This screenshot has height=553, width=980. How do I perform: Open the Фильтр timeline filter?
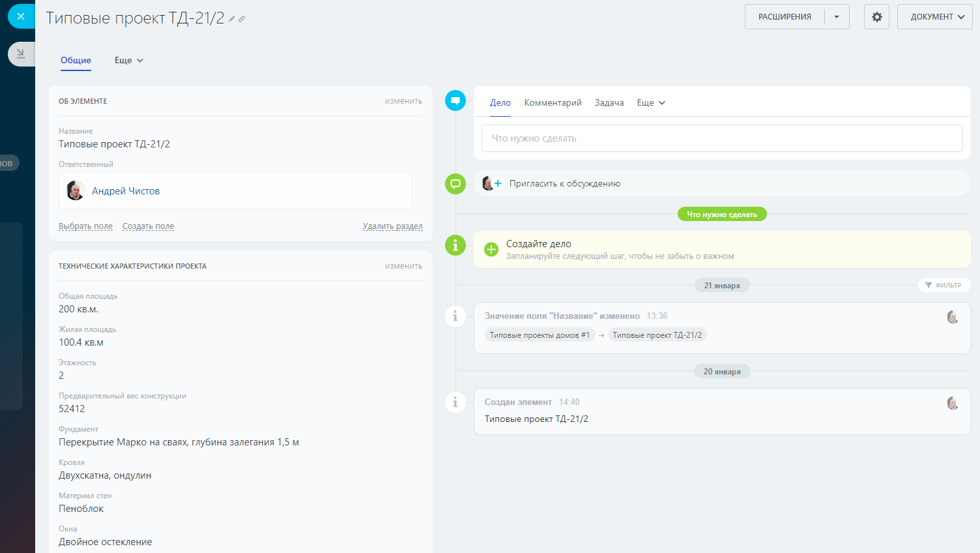pos(944,285)
